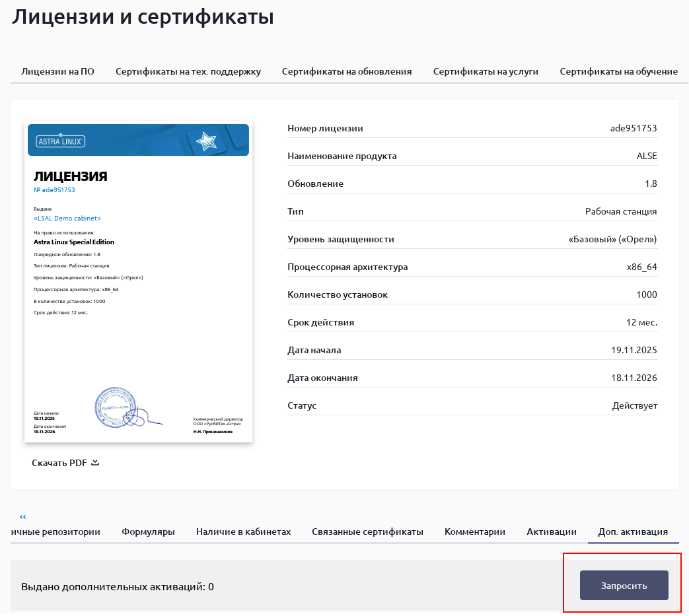Open the Лицензии на ПО tab
The width and height of the screenshot is (689, 616).
point(57,71)
